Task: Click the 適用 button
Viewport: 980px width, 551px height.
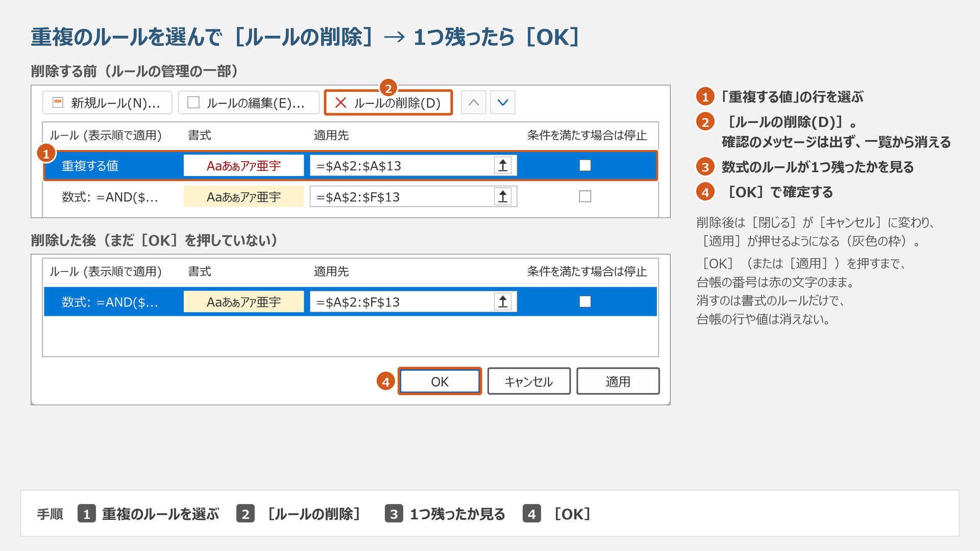Action: pyautogui.click(x=618, y=381)
